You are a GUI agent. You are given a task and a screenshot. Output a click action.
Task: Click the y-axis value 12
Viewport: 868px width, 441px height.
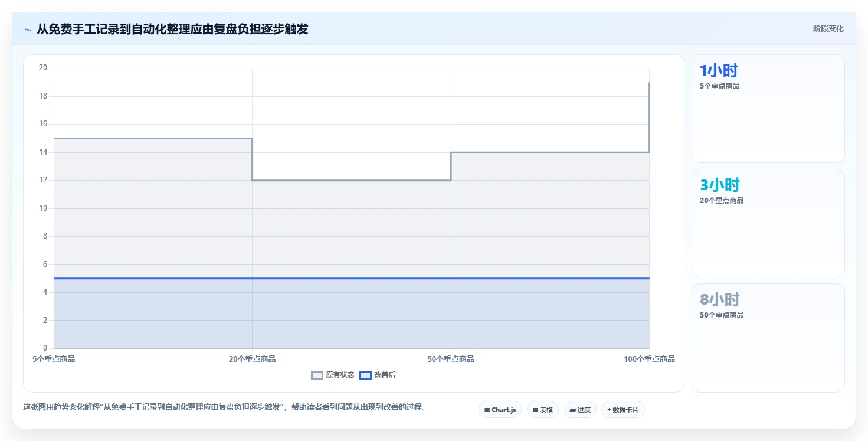click(x=42, y=180)
